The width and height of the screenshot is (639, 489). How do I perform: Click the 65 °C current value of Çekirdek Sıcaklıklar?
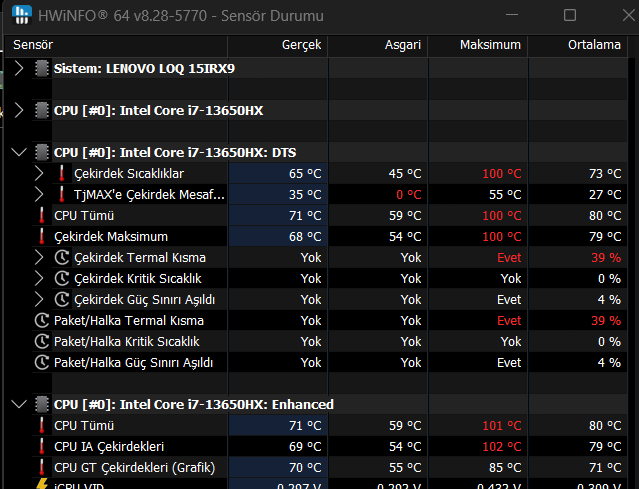click(305, 174)
